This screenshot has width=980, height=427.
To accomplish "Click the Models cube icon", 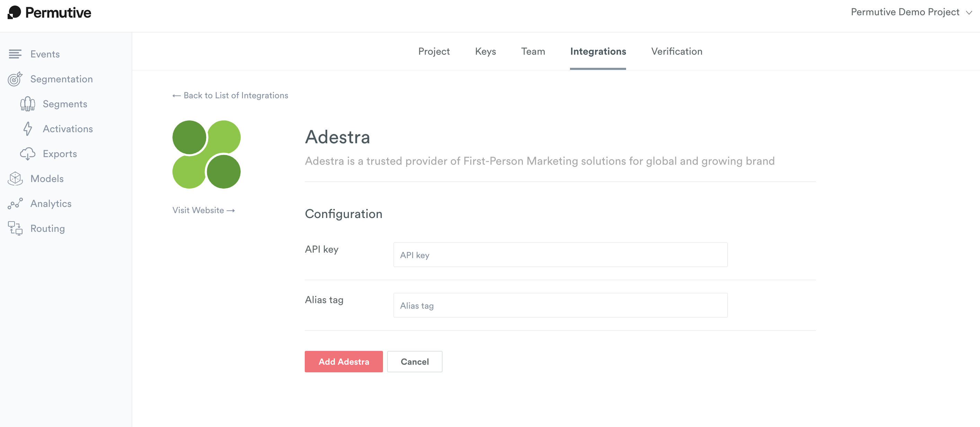I will [x=15, y=178].
